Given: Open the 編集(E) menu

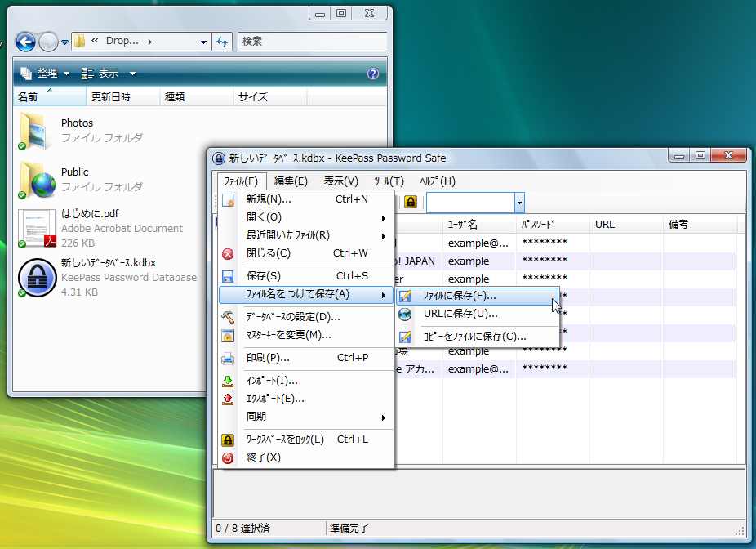Looking at the screenshot, I should tap(291, 181).
